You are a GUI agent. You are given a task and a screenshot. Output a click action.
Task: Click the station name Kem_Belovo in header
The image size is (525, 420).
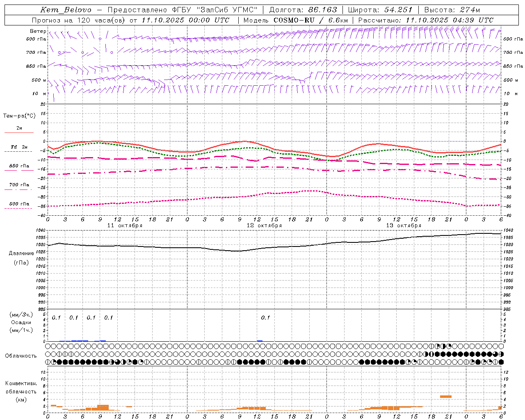pos(66,10)
